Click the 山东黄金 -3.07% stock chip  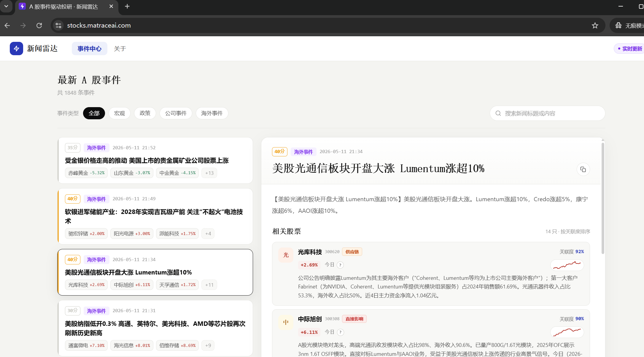click(x=132, y=173)
